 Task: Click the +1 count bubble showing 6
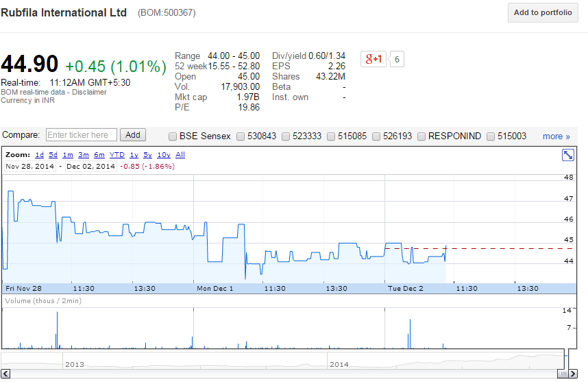tap(397, 59)
